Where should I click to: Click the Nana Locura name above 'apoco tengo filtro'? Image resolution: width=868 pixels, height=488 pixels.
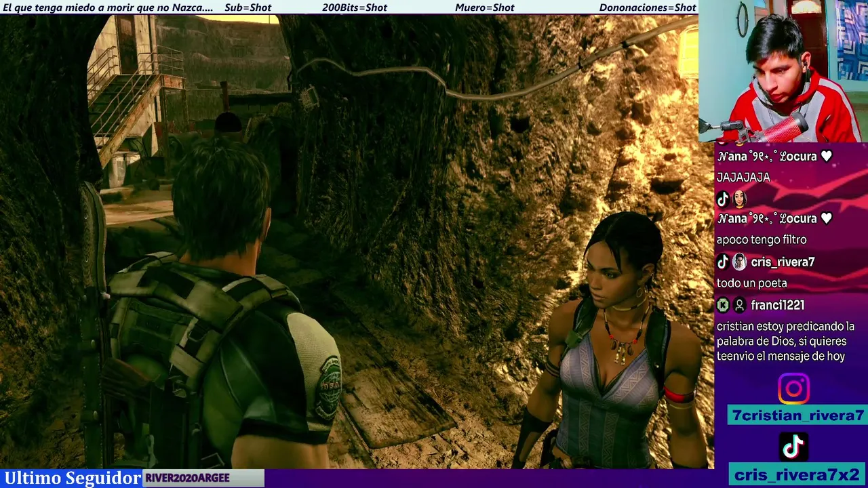coord(774,218)
